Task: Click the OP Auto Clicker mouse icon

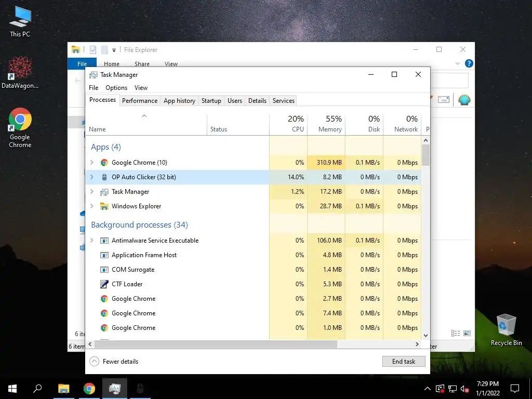Action: [104, 177]
